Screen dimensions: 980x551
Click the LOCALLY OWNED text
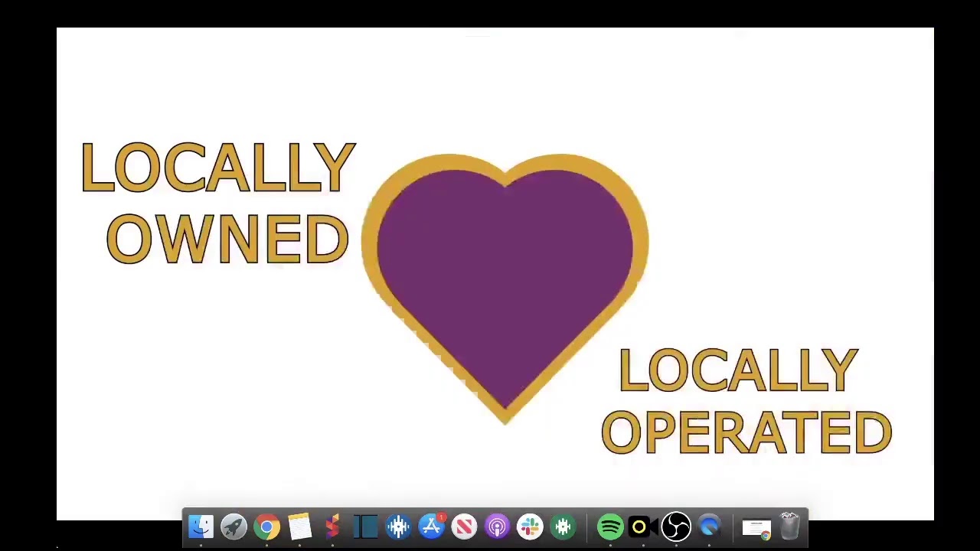[x=217, y=203]
